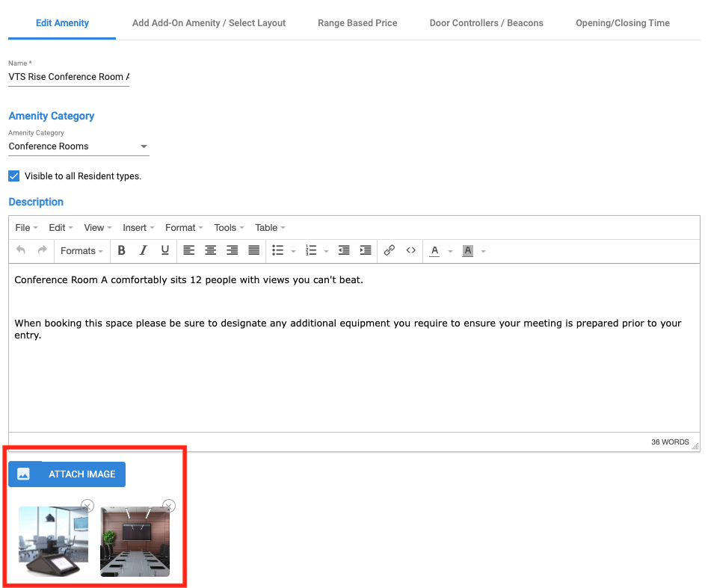Open the Amenity Category dropdown
The width and height of the screenshot is (708, 588).
[79, 146]
